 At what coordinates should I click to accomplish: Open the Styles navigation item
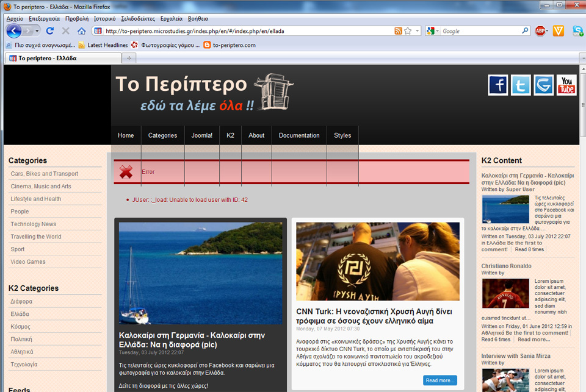pos(342,135)
